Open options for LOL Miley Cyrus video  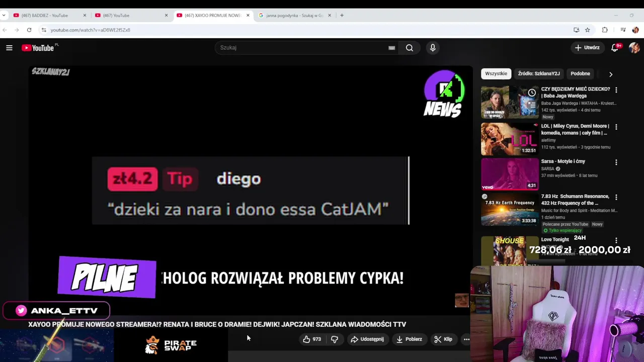[616, 127]
